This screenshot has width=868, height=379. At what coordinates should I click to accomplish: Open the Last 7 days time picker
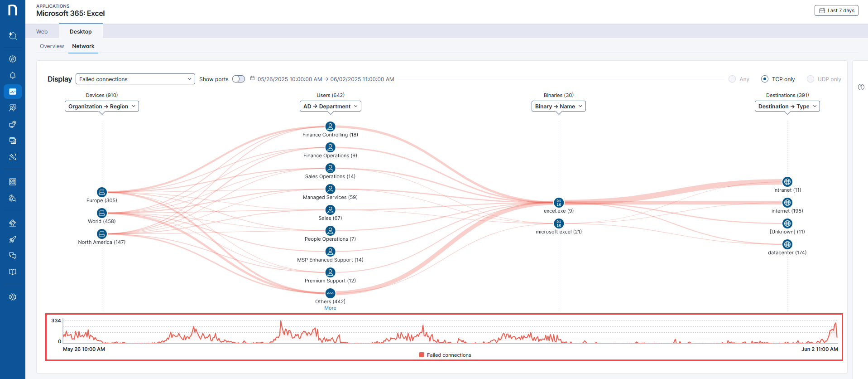(836, 10)
